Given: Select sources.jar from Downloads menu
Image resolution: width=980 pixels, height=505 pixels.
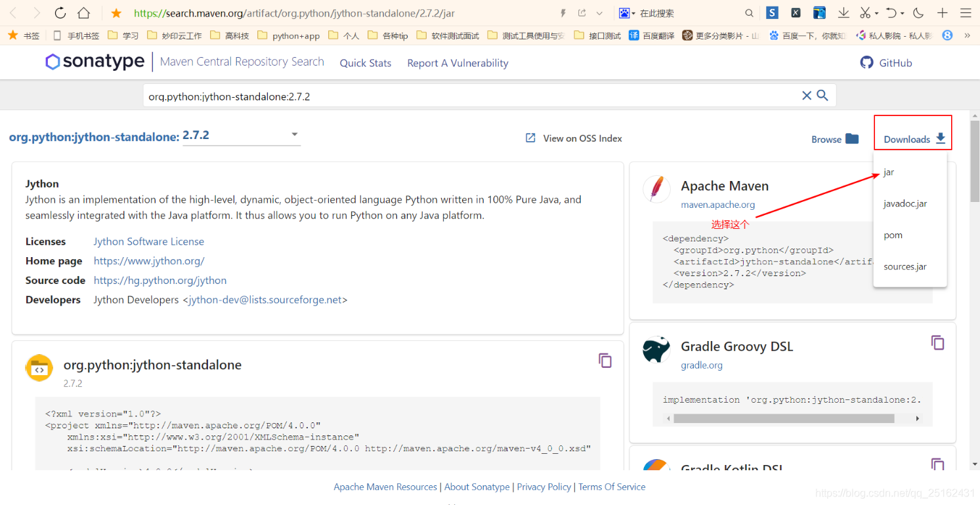Looking at the screenshot, I should pos(910,266).
